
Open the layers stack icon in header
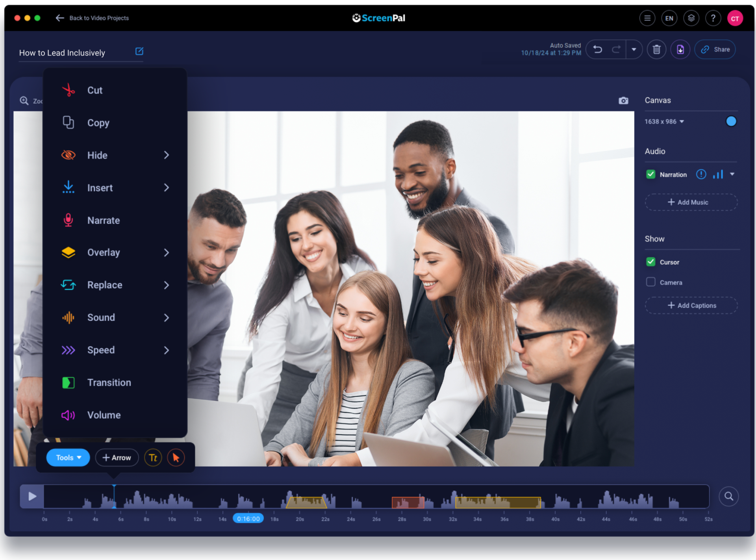click(691, 18)
